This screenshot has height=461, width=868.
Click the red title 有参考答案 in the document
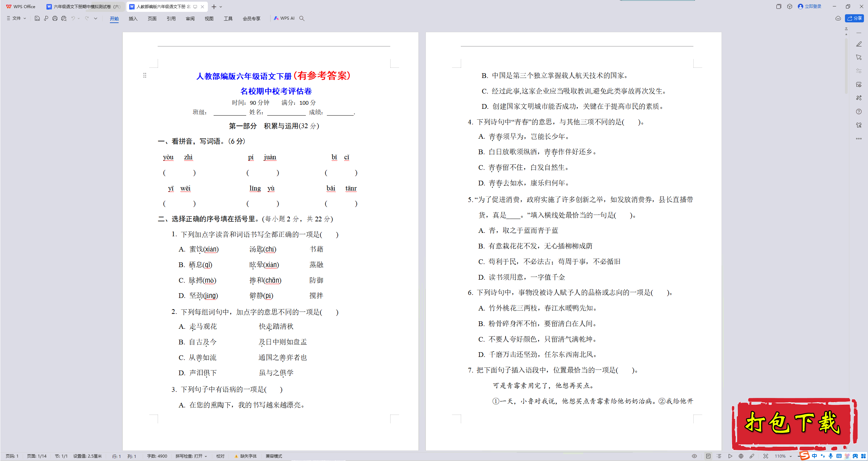[x=322, y=76]
